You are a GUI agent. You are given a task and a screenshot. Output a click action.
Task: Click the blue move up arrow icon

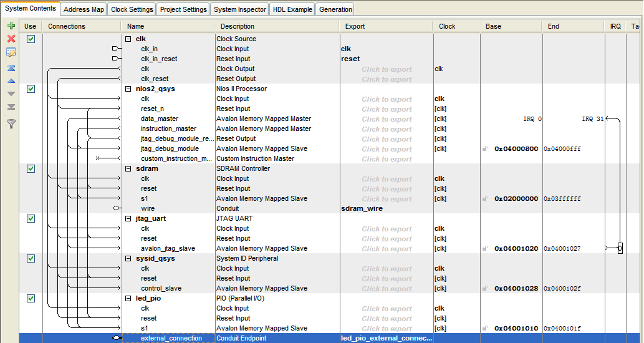[11, 81]
